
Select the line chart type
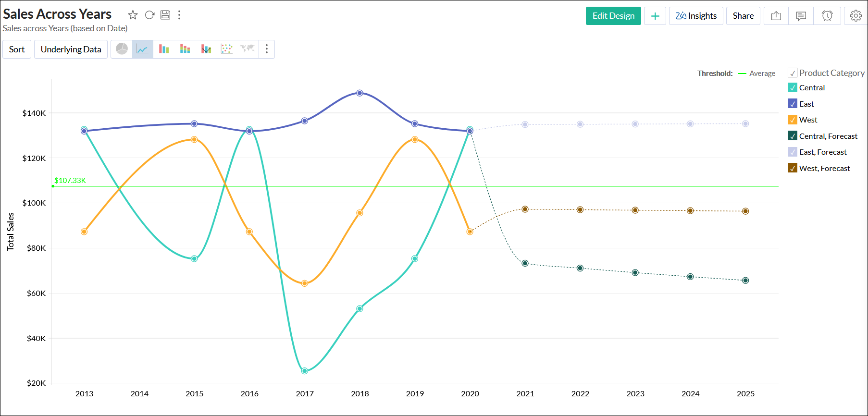point(143,49)
